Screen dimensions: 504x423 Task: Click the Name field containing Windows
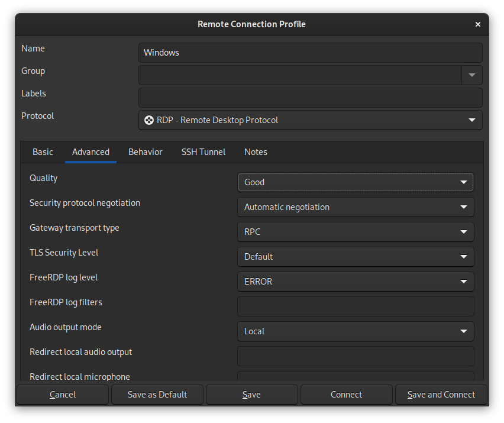coord(310,53)
